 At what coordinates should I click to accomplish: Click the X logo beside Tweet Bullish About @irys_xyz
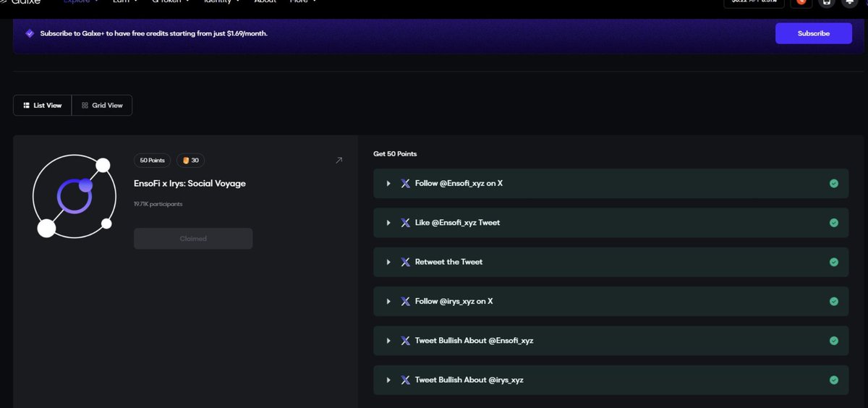[x=406, y=380]
